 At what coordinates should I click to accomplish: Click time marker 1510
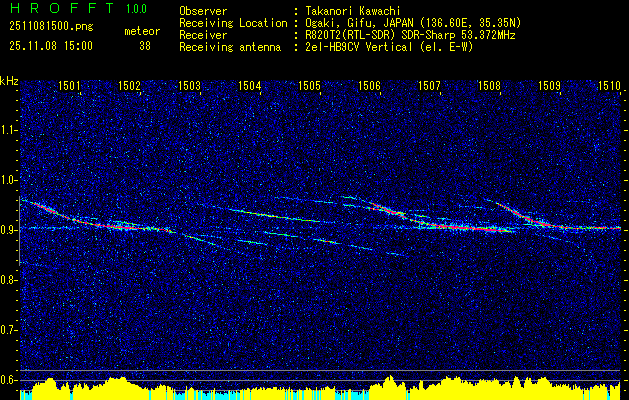pos(610,86)
